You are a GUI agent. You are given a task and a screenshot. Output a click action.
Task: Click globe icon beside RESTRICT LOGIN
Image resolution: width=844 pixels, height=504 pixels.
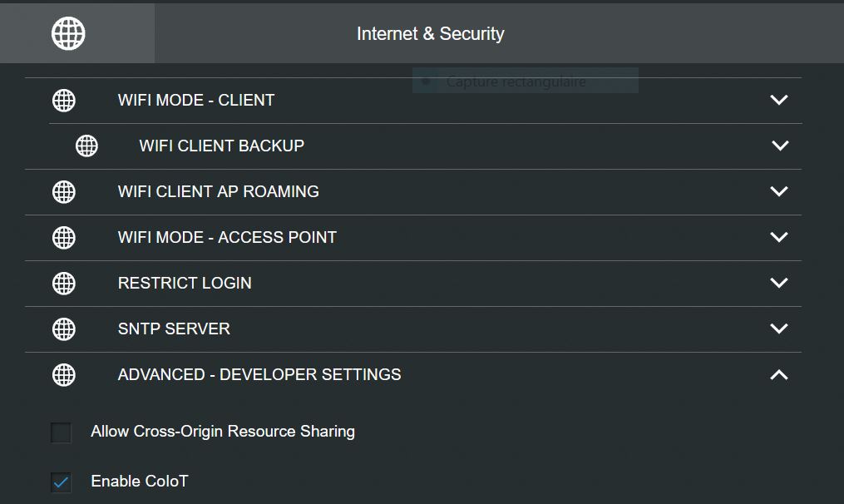[64, 284]
